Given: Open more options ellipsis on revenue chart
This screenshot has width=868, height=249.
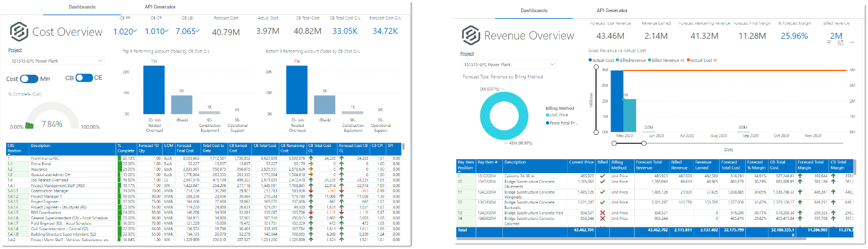Looking at the screenshot, I should (x=852, y=43).
